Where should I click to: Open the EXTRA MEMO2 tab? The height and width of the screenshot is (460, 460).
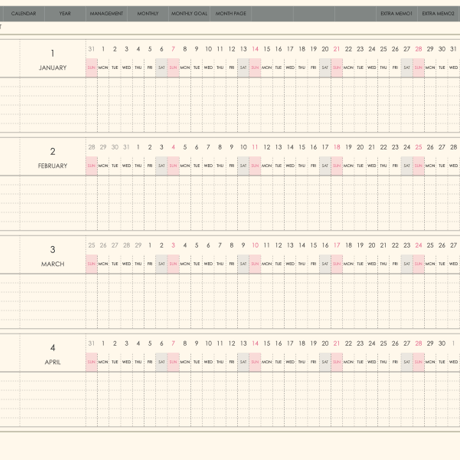click(x=438, y=14)
